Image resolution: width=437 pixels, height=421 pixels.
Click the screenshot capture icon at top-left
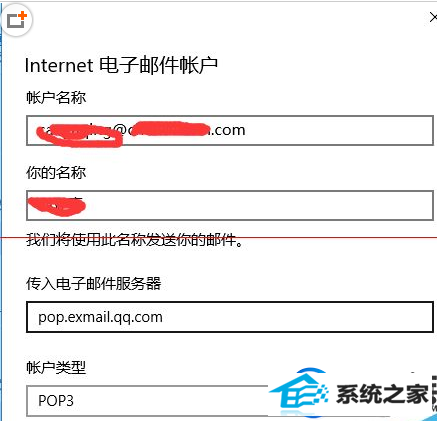(17, 20)
